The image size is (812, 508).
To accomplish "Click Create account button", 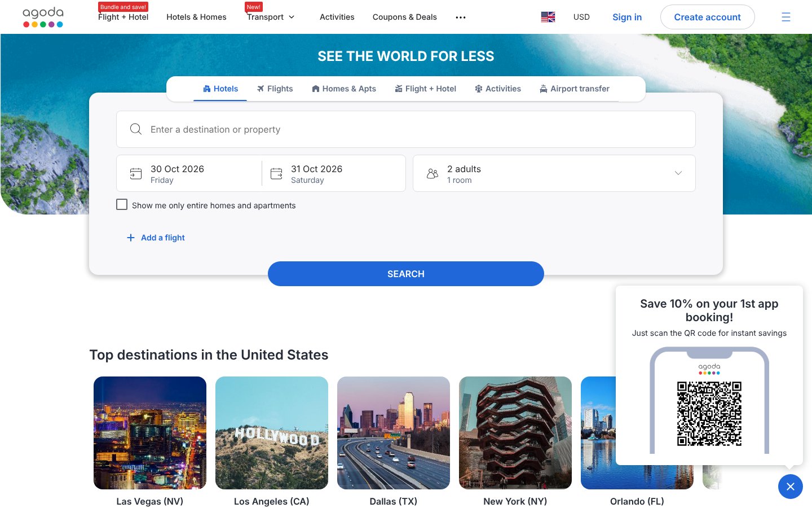I will point(708,17).
